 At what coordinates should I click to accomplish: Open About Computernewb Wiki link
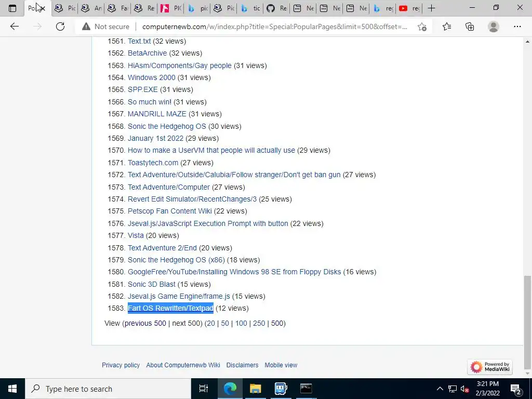point(183,365)
